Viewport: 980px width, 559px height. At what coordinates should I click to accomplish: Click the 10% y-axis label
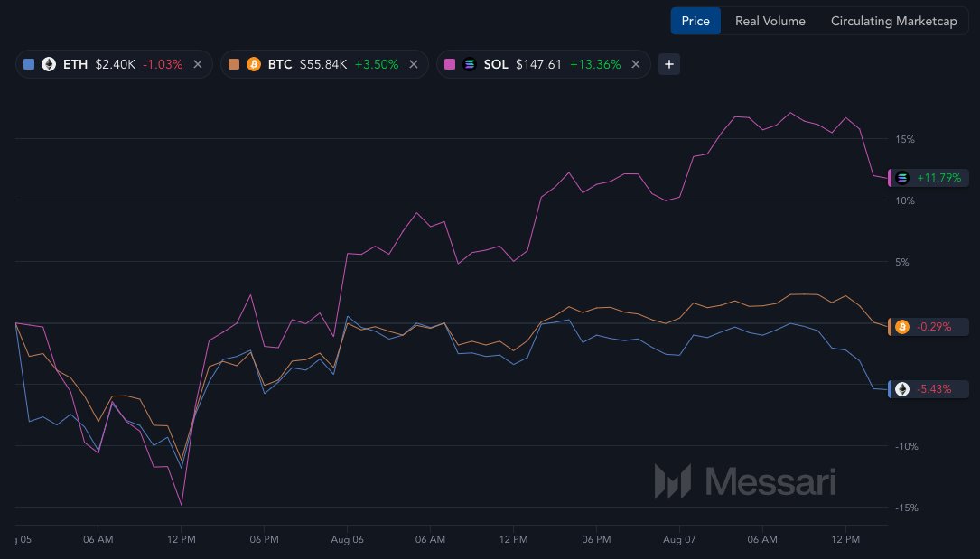coord(904,200)
